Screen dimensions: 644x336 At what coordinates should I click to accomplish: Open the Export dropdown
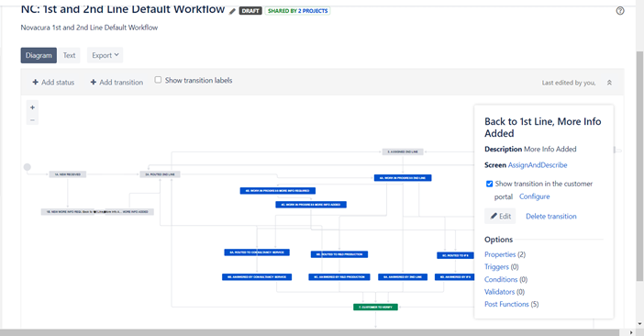pos(105,55)
